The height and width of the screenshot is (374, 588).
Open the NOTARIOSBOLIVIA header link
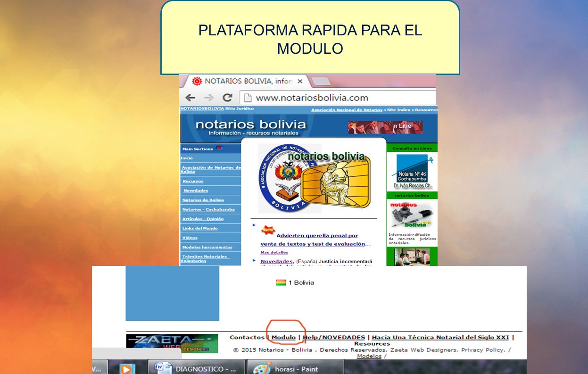[x=202, y=108]
